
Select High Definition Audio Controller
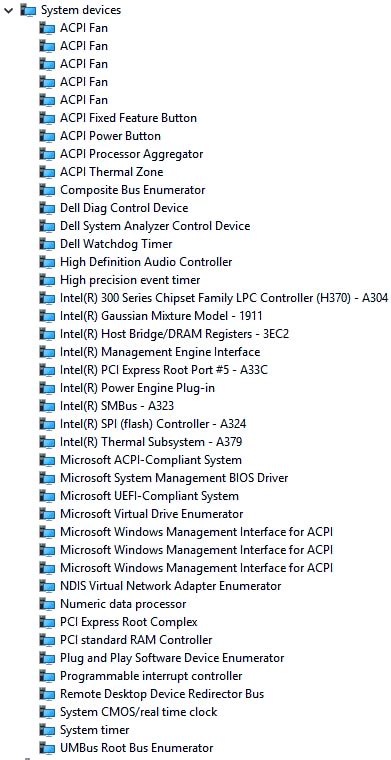(x=146, y=262)
